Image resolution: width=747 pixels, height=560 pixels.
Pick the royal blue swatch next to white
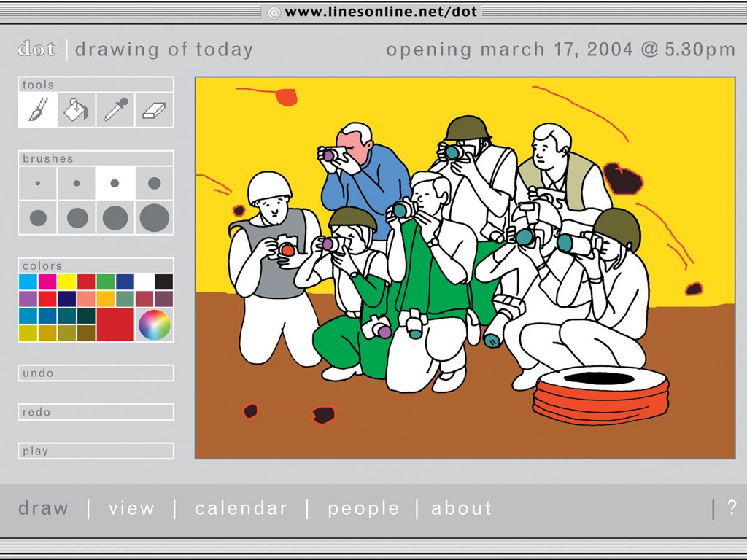125,282
